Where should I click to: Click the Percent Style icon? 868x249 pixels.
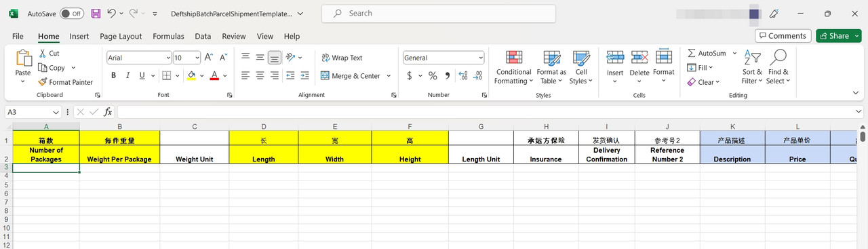(432, 76)
